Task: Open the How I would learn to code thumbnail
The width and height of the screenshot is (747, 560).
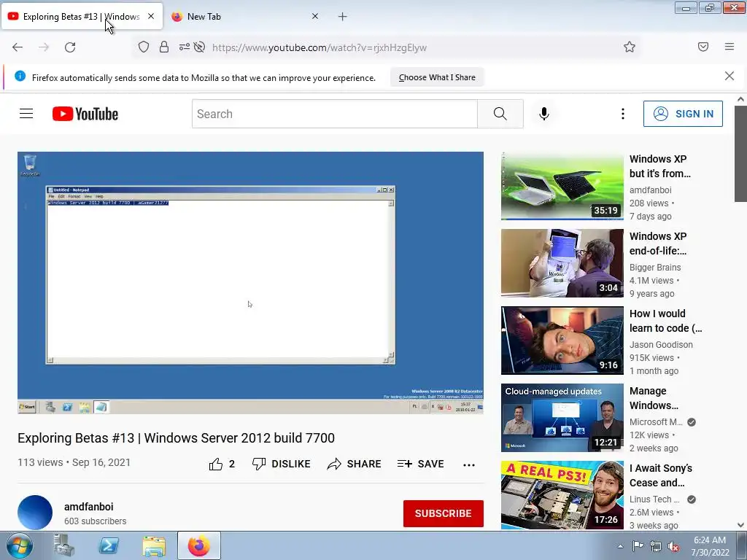Action: pyautogui.click(x=562, y=340)
